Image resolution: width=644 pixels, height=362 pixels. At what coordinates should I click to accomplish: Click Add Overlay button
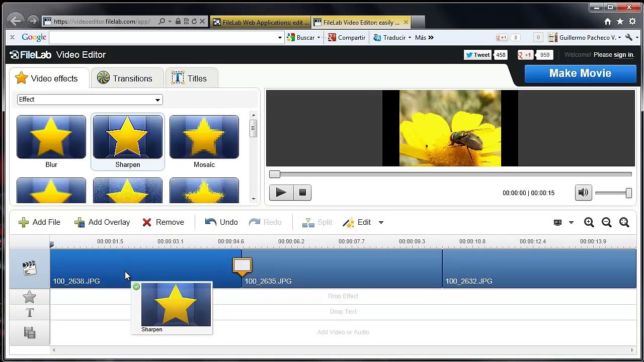click(x=102, y=222)
